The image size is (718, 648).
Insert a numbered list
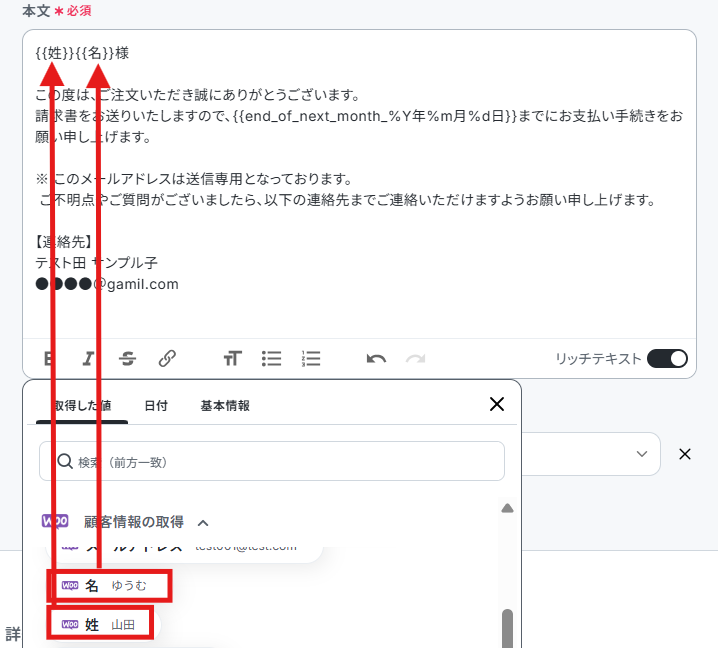click(x=311, y=359)
